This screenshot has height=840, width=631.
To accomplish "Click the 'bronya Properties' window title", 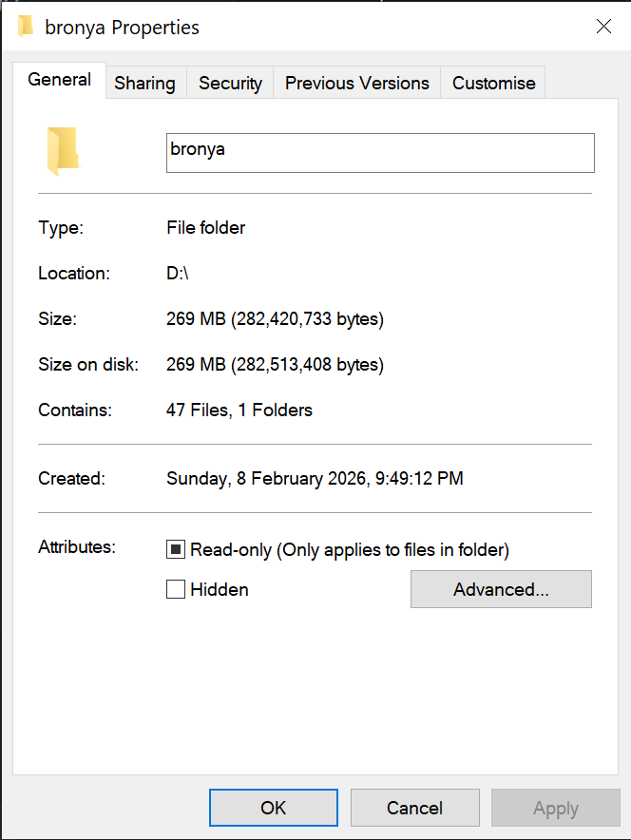I will (x=123, y=28).
